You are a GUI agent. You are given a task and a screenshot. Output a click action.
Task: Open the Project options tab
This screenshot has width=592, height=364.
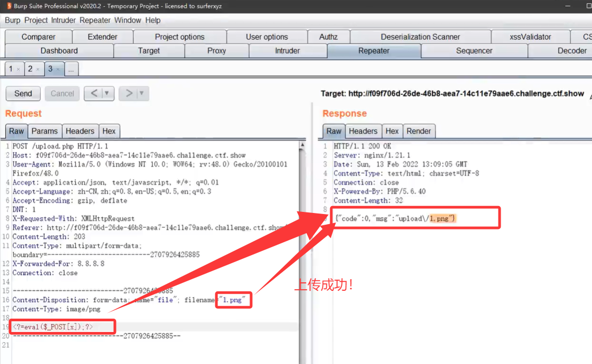point(180,37)
